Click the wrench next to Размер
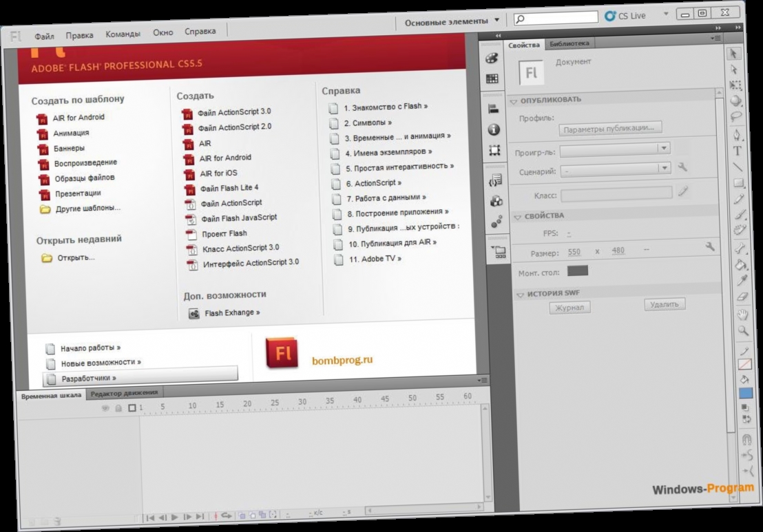 coord(710,247)
